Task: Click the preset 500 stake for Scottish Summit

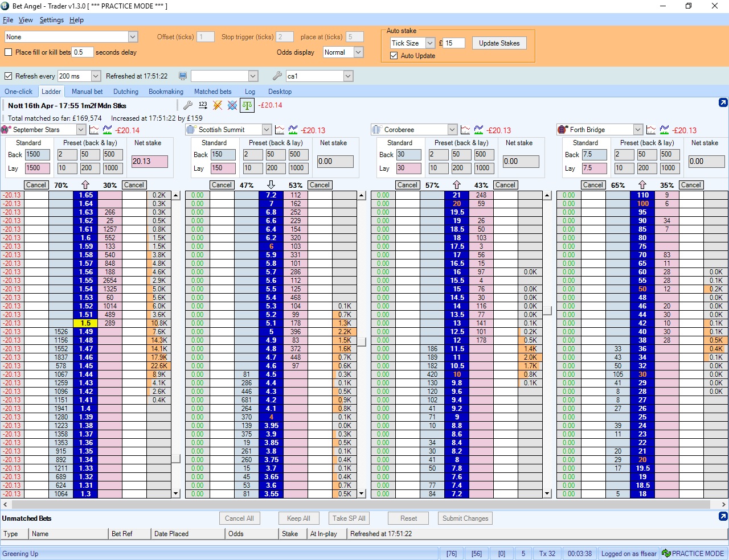Action: coord(298,154)
